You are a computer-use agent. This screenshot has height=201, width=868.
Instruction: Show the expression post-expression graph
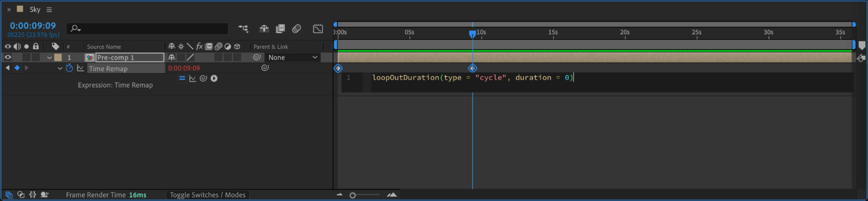pos(193,78)
